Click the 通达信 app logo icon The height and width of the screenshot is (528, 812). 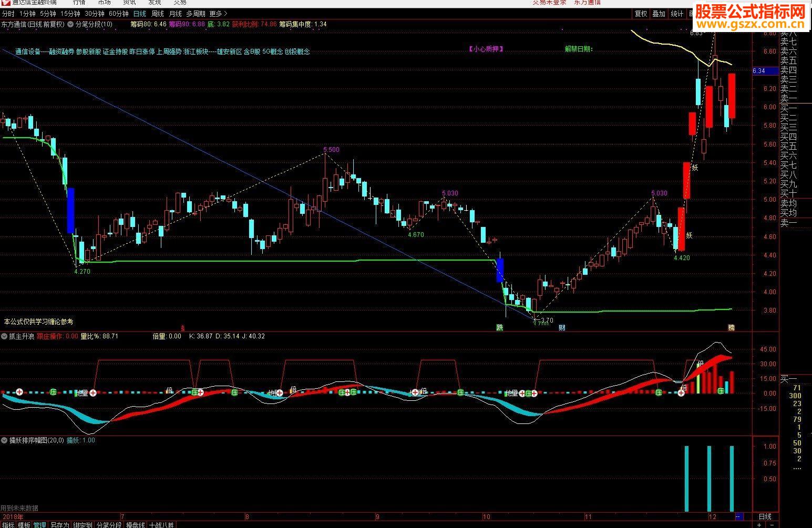[x=6, y=2]
